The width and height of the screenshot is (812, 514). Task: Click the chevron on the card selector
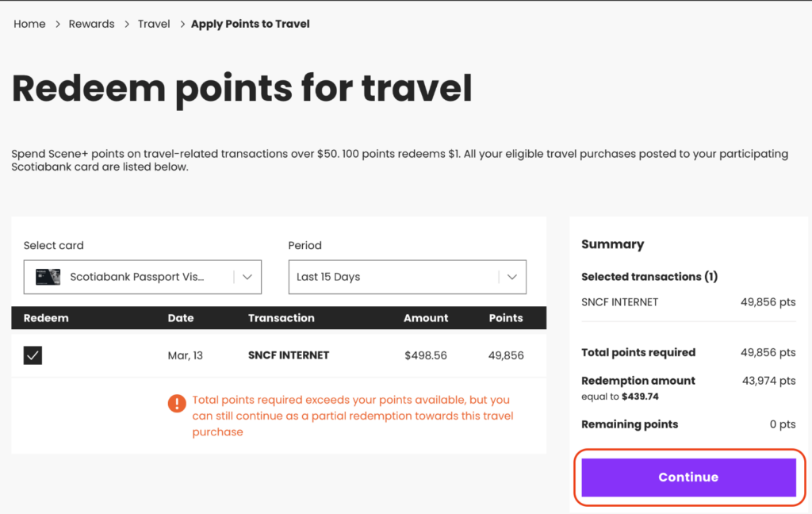tap(249, 277)
